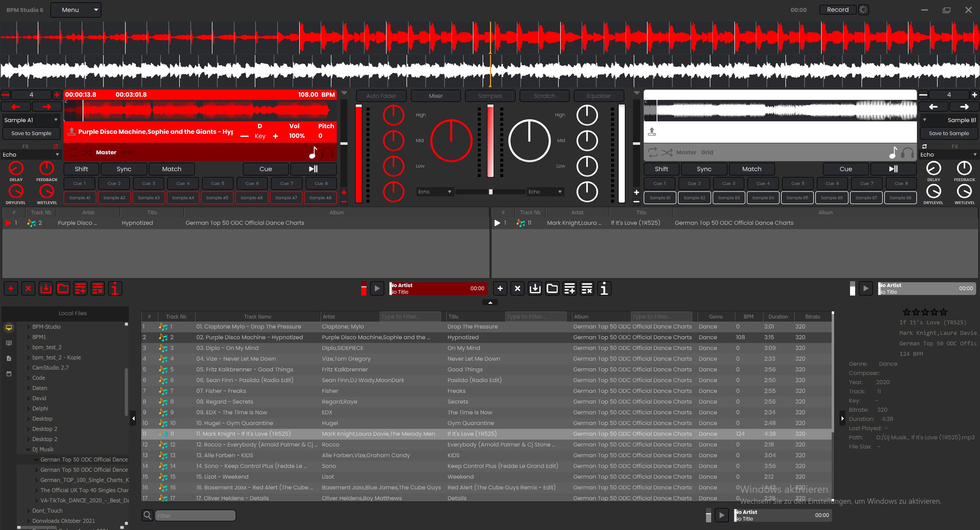This screenshot has height=530, width=980.
Task: Remove selected track with the X icon
Action: [28, 288]
